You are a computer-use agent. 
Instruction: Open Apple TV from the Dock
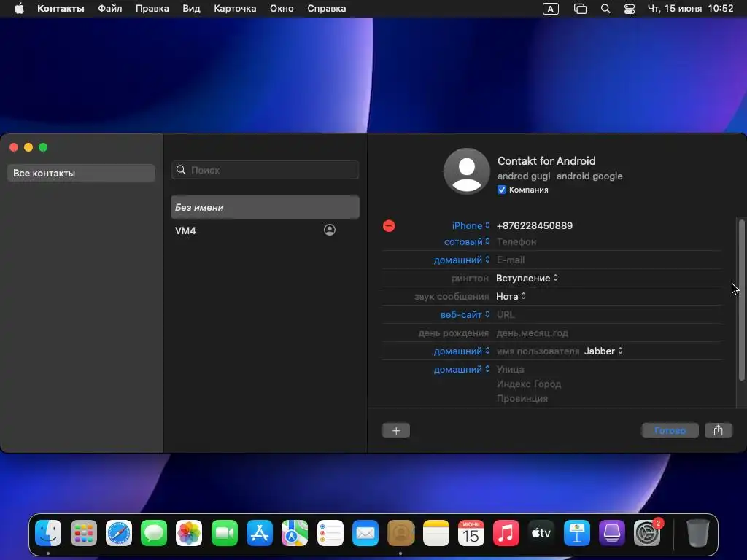(542, 533)
